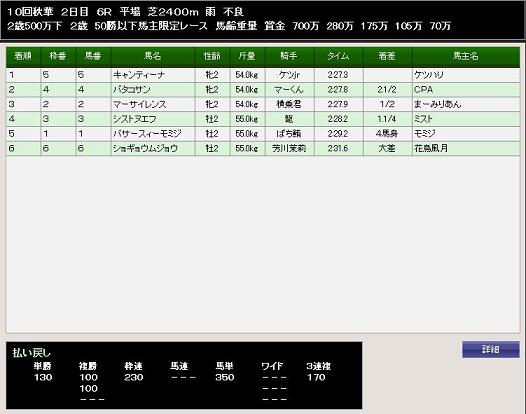
Task: Click horse バサースィーモミジ in fifth row
Action: coord(147,134)
